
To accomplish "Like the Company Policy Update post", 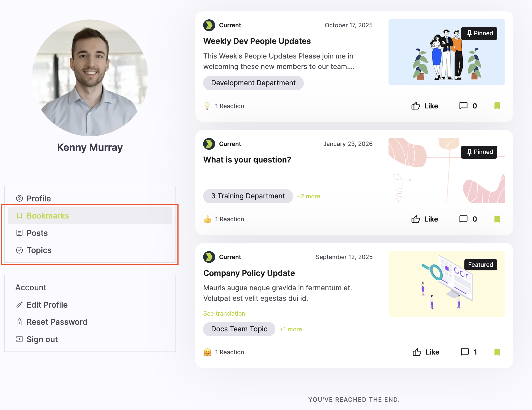I will point(426,352).
